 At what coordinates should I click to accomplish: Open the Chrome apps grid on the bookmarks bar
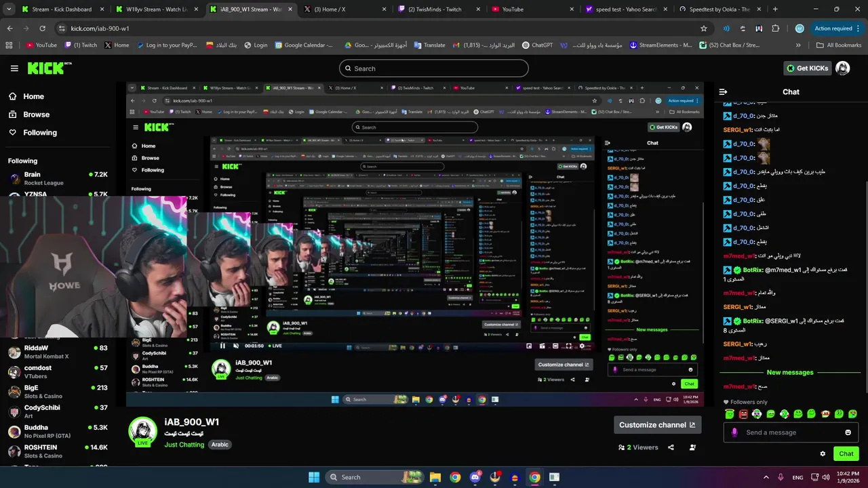click(9, 45)
